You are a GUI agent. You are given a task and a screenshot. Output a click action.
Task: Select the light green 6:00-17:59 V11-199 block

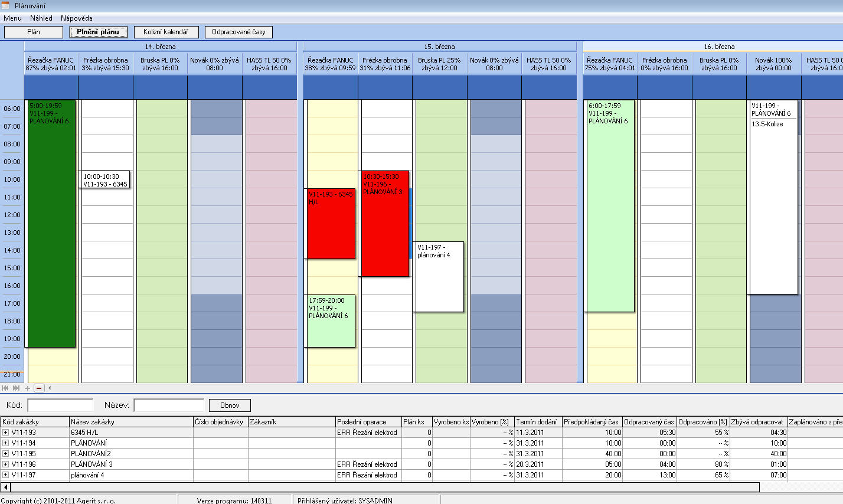click(610, 206)
